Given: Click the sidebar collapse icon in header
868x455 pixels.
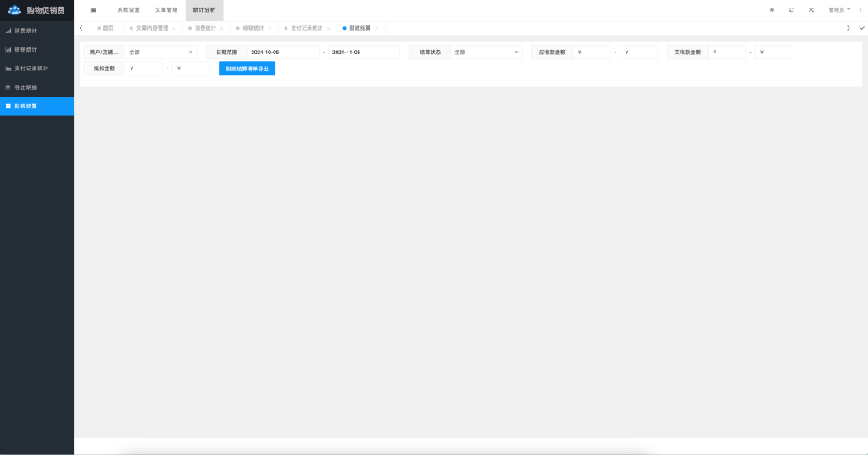Looking at the screenshot, I should coord(93,10).
